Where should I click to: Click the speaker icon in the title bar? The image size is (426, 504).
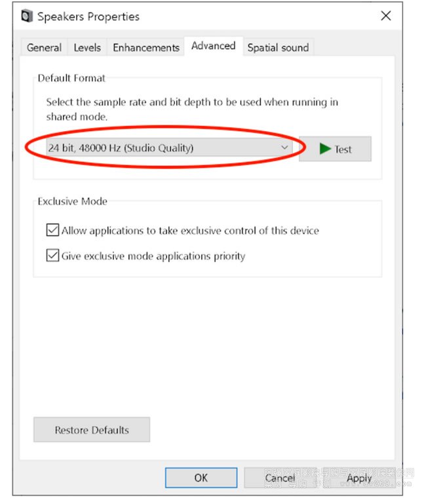(27, 16)
